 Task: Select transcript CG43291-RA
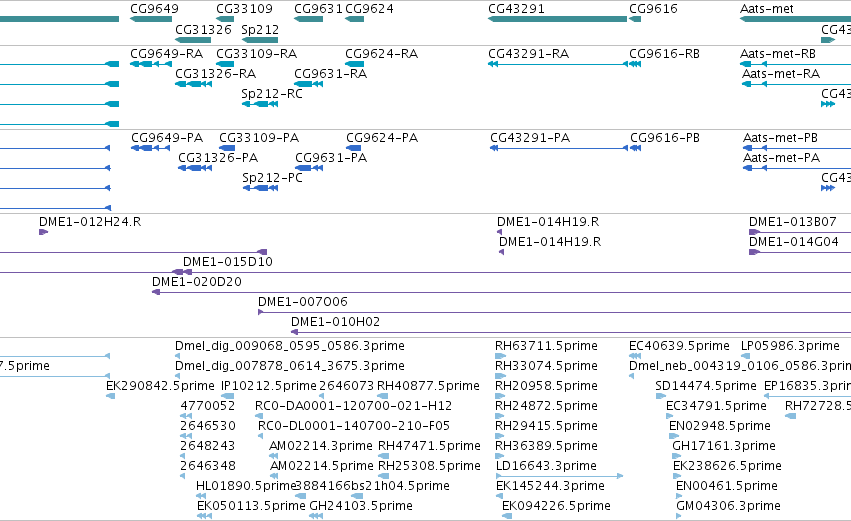[x=528, y=54]
